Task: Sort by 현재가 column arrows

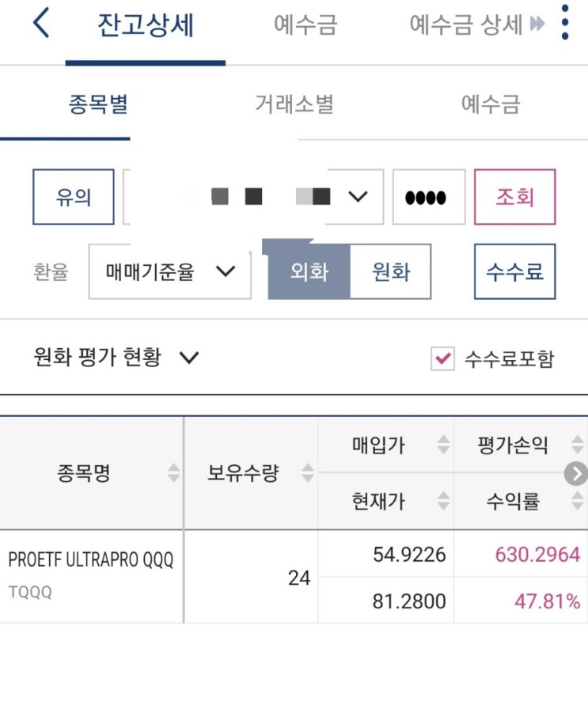Action: [443, 500]
